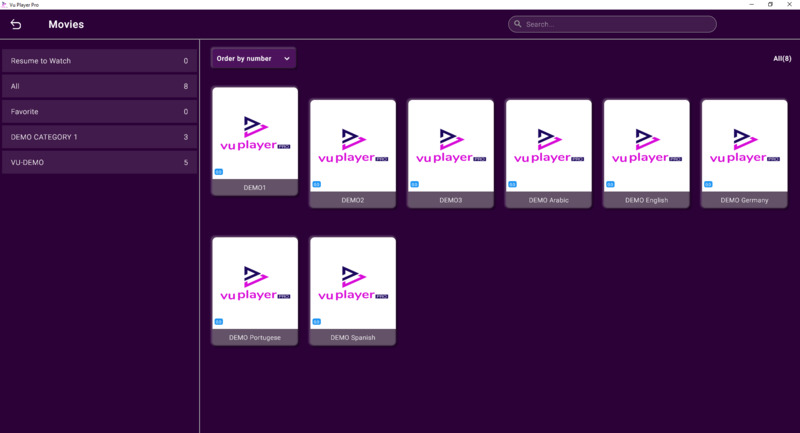Screen dimensions: 800x433
Task: Open the DEMO1 movie poster
Action: click(x=255, y=133)
